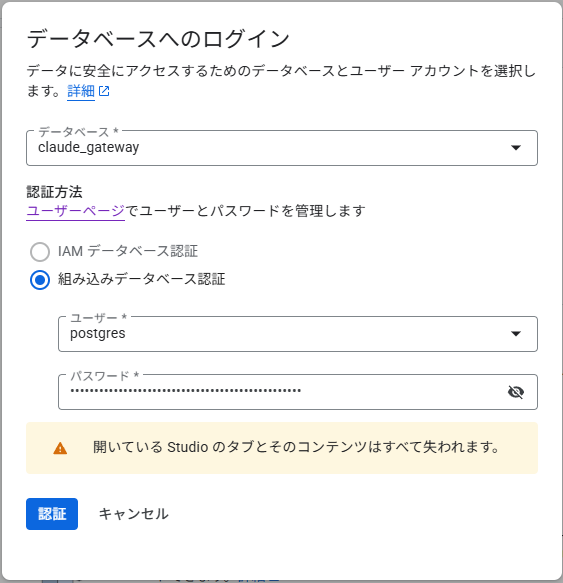563x583 pixels.
Task: Click the blue 認証 button
Action: (x=52, y=514)
